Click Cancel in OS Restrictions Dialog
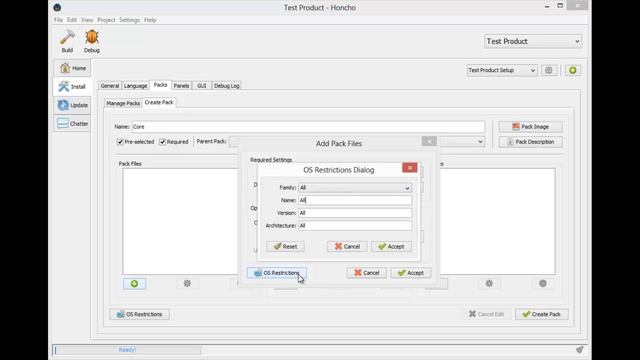640x360 pixels. 347,247
